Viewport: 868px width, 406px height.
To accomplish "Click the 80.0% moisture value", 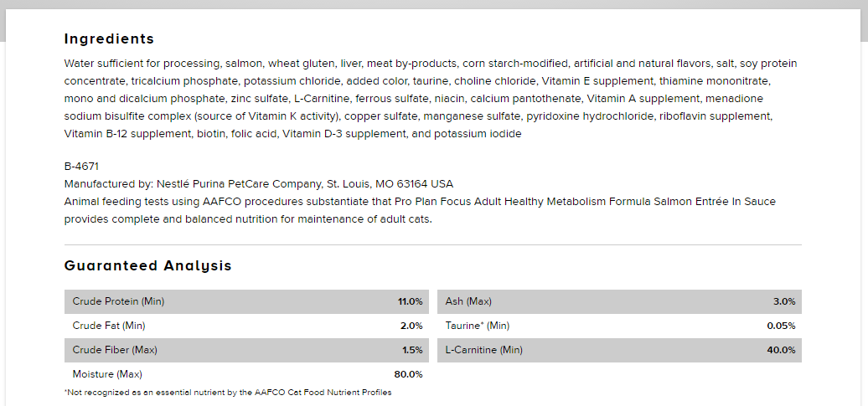I will [408, 374].
